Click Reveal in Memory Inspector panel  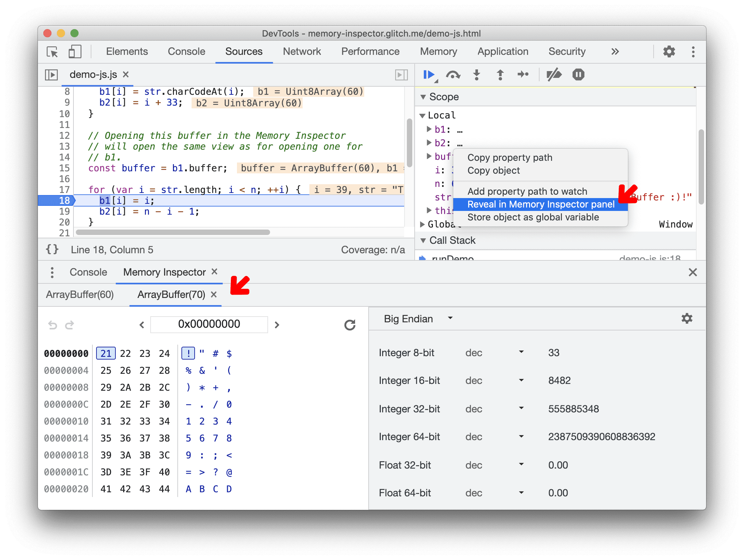[540, 203]
